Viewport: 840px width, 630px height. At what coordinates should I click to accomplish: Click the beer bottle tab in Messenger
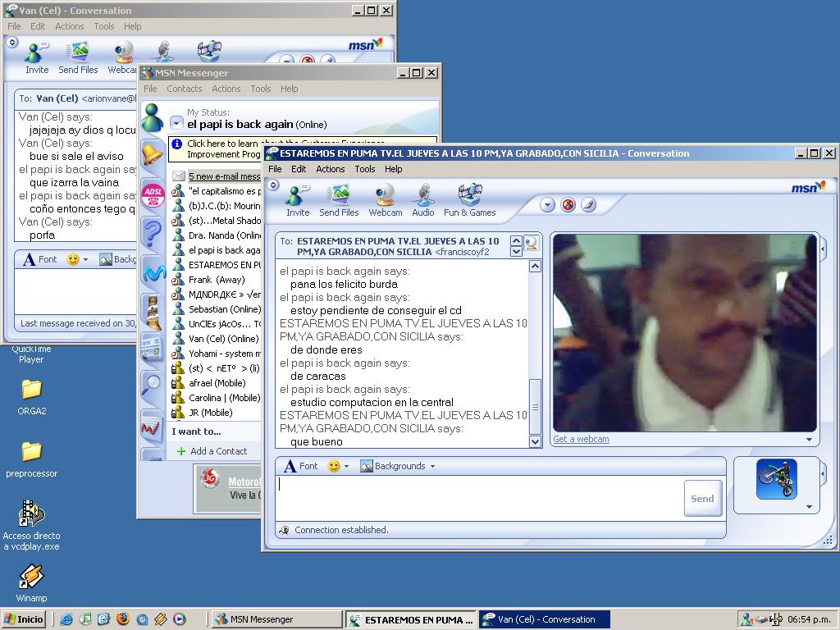pyautogui.click(x=153, y=313)
